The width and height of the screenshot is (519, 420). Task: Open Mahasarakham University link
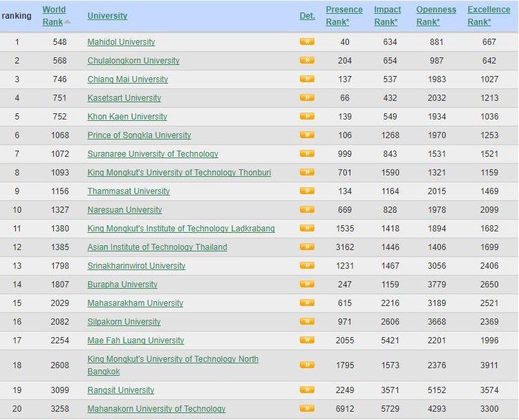[135, 303]
